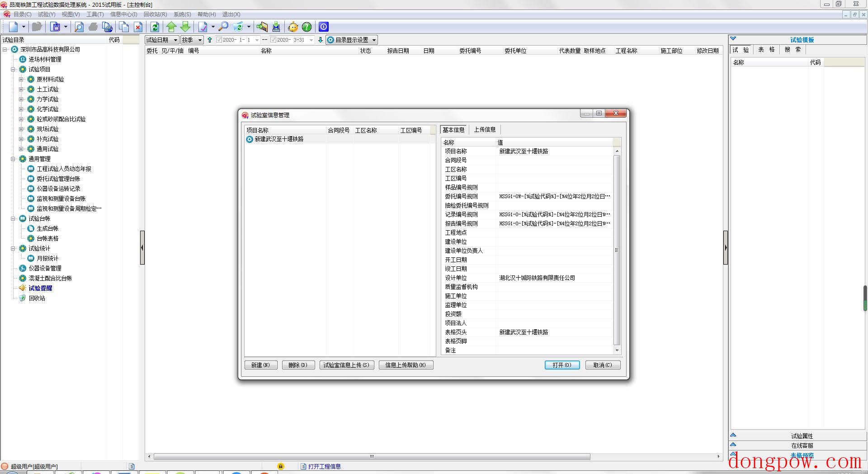Click the green help question mark icon
Viewport: 868px width, 474px height.
point(307,27)
